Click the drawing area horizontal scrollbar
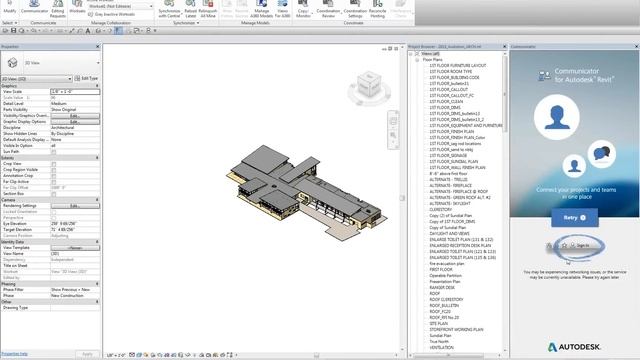Viewport: 640px width, 360px height. [x=316, y=355]
